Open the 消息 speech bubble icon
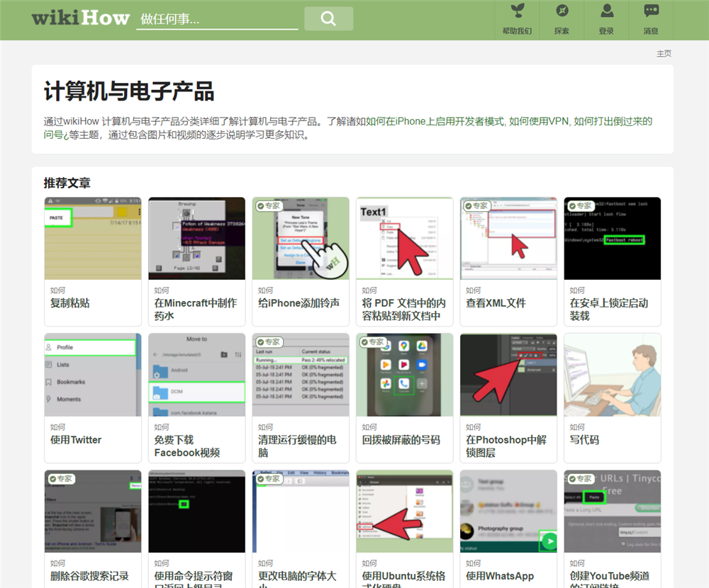 point(651,19)
